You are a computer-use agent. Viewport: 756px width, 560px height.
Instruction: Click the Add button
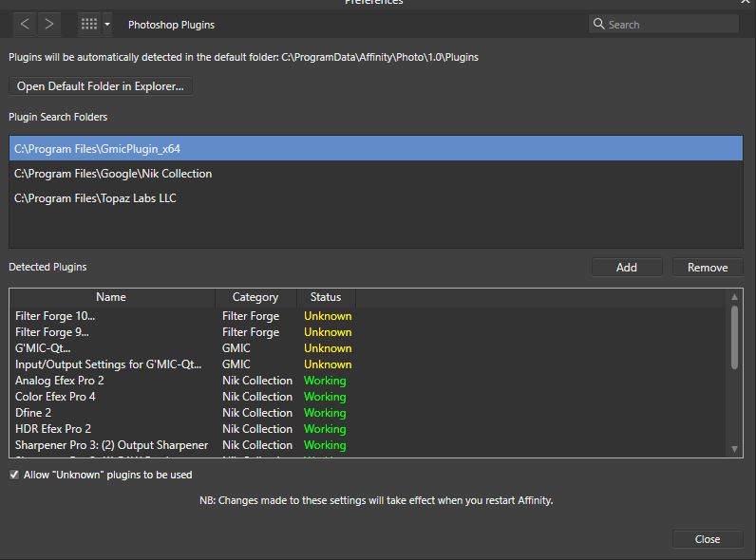[626, 268]
